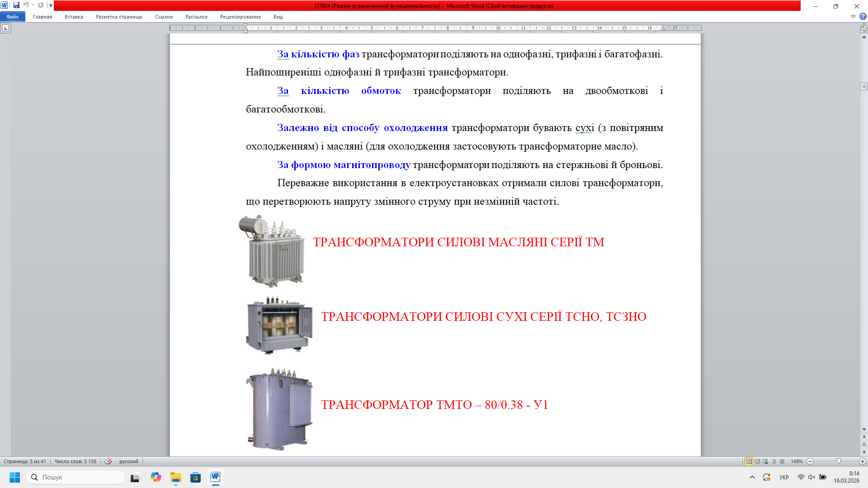The height and width of the screenshot is (488, 868).
Task: Click the Redo icon in quick access
Action: coord(41,5)
